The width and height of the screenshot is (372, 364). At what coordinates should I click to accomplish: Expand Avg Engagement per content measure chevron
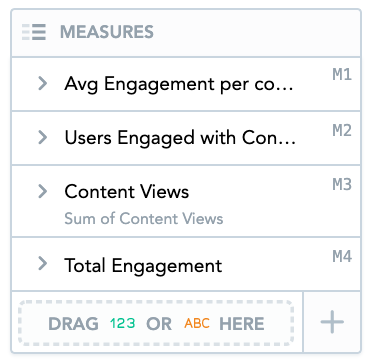(x=42, y=83)
